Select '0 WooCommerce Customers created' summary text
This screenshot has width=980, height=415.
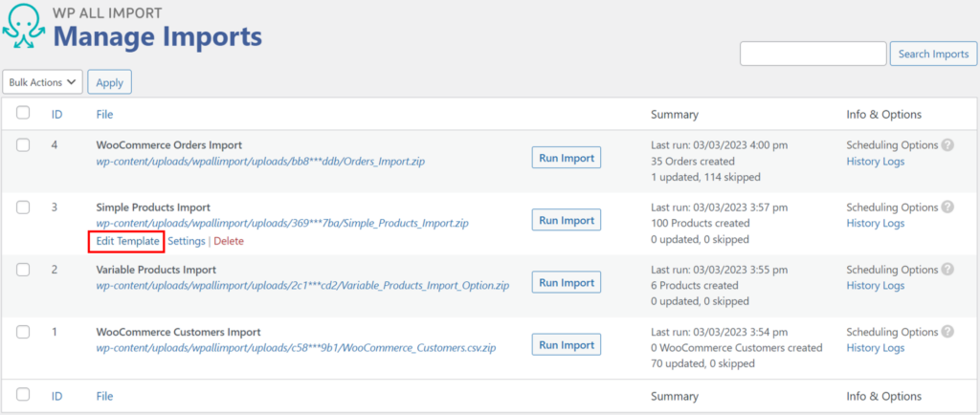click(736, 348)
